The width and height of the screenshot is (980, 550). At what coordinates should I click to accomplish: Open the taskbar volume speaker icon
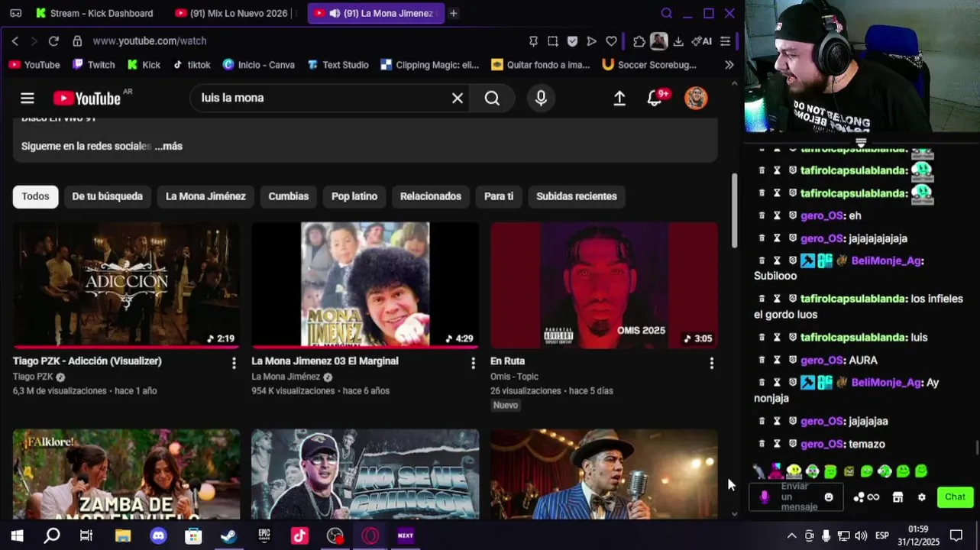861,535
